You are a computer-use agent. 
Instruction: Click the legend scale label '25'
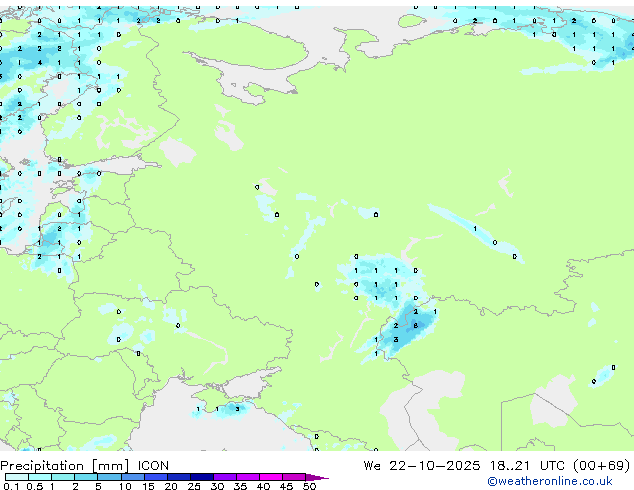coord(194,486)
